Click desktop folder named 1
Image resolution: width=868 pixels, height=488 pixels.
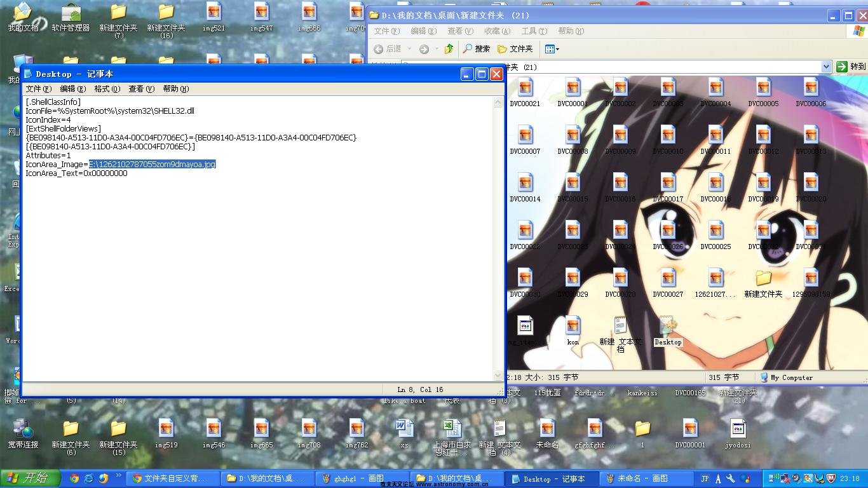[642, 434]
